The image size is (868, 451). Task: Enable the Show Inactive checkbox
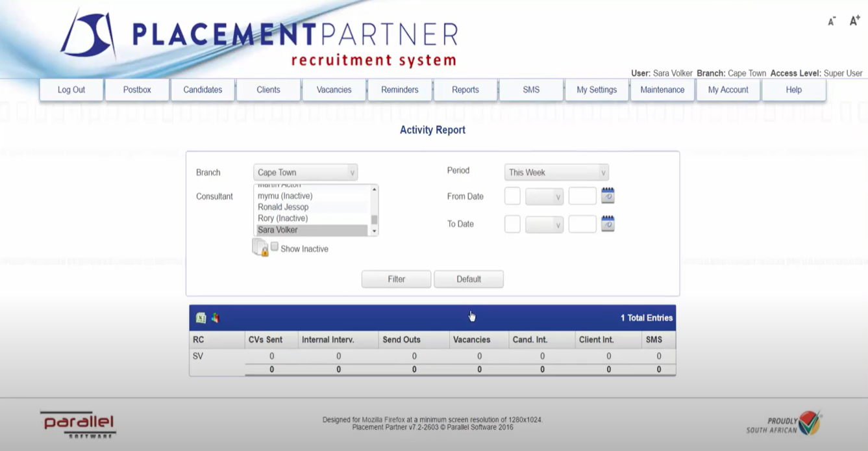pos(275,246)
